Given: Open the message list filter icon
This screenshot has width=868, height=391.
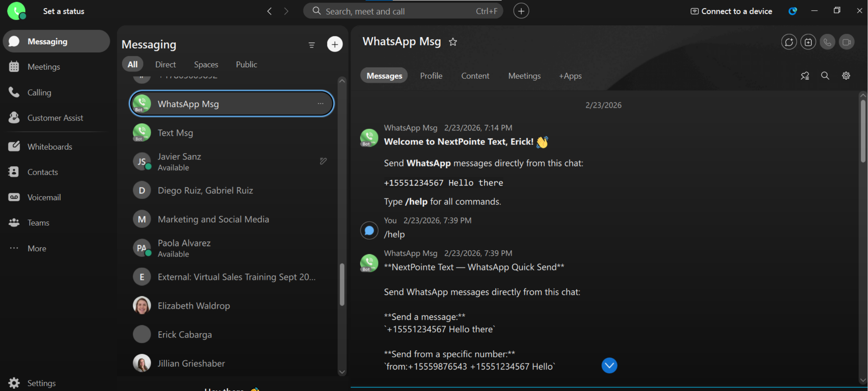Looking at the screenshot, I should pos(312,45).
